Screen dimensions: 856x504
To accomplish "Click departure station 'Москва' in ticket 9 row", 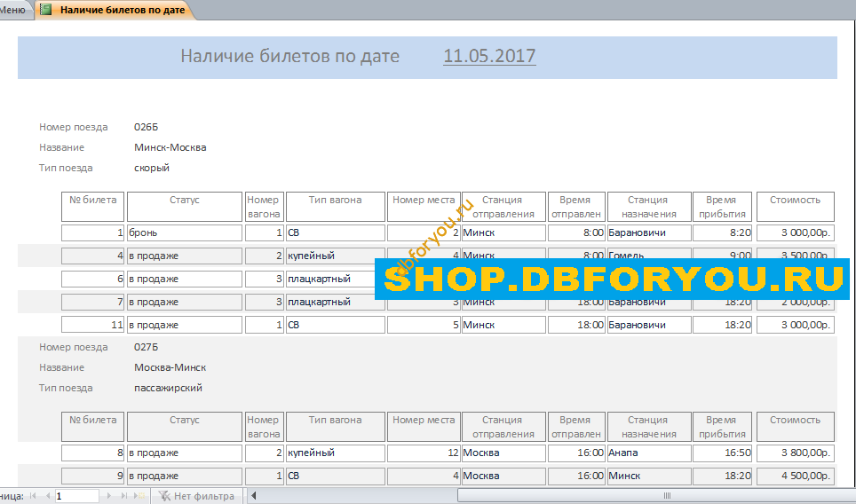I will pos(503,476).
